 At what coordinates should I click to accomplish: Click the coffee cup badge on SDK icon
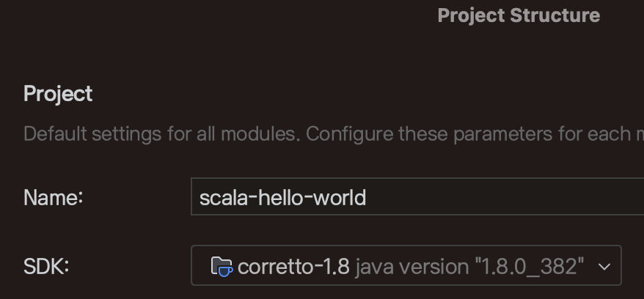[x=226, y=270]
